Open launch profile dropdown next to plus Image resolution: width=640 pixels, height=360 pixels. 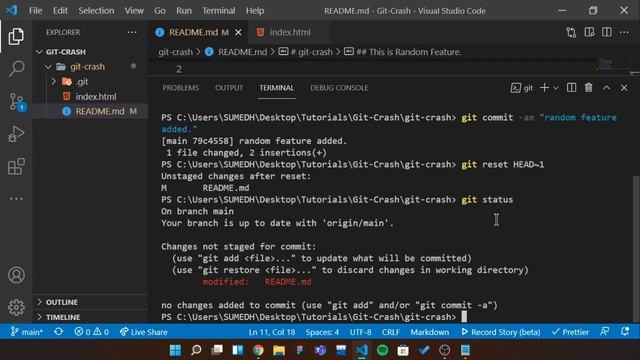(556, 88)
